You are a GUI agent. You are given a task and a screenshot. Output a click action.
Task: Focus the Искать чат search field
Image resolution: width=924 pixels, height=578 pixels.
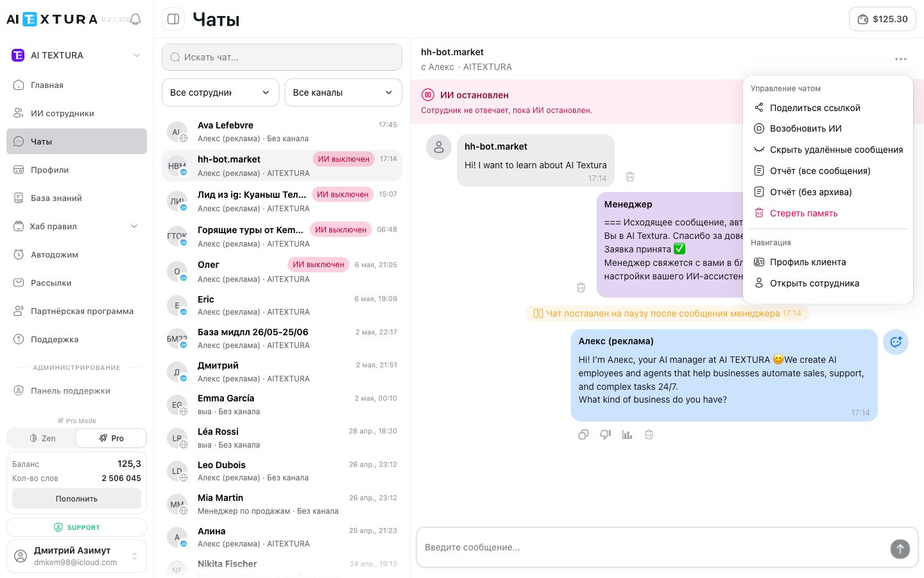coord(282,57)
